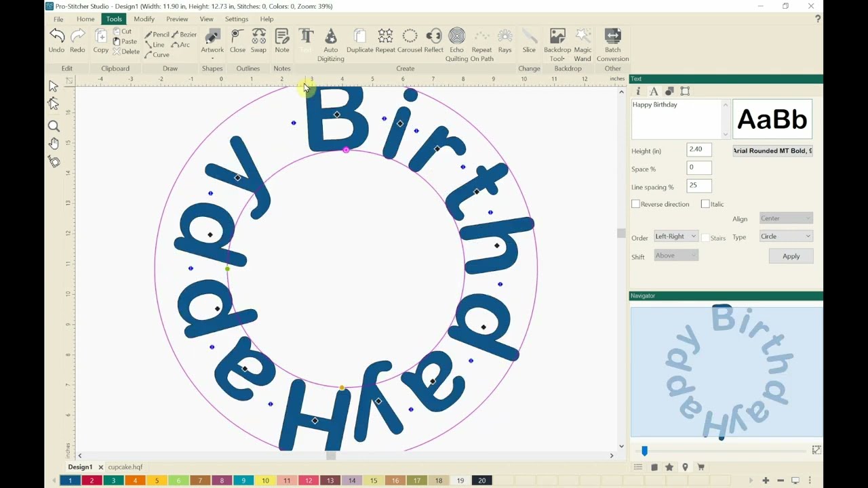Click the Navigator zoom slider handle
The height and width of the screenshot is (488, 868).
click(644, 451)
